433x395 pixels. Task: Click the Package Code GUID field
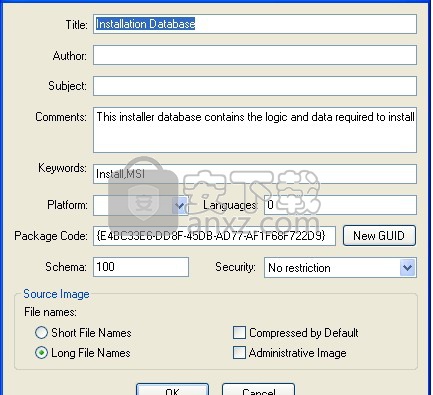point(214,236)
